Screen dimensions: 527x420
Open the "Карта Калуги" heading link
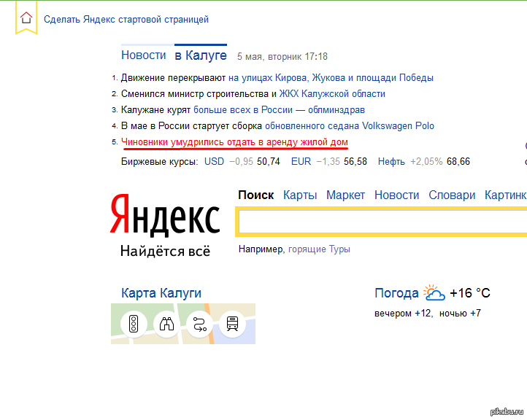(161, 293)
